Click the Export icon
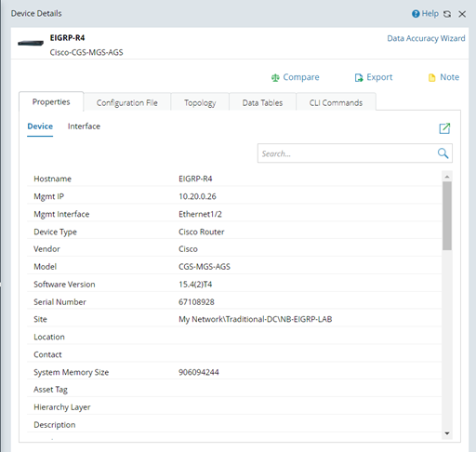 coord(359,77)
